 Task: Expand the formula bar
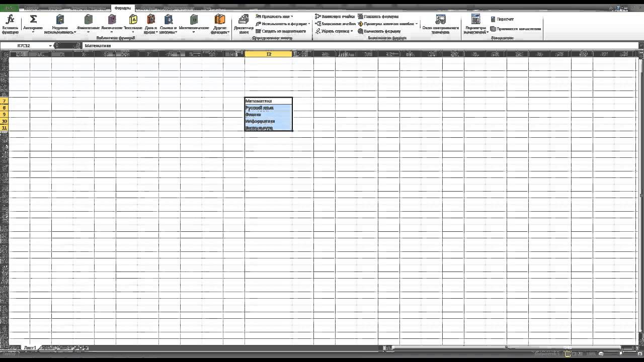point(641,46)
